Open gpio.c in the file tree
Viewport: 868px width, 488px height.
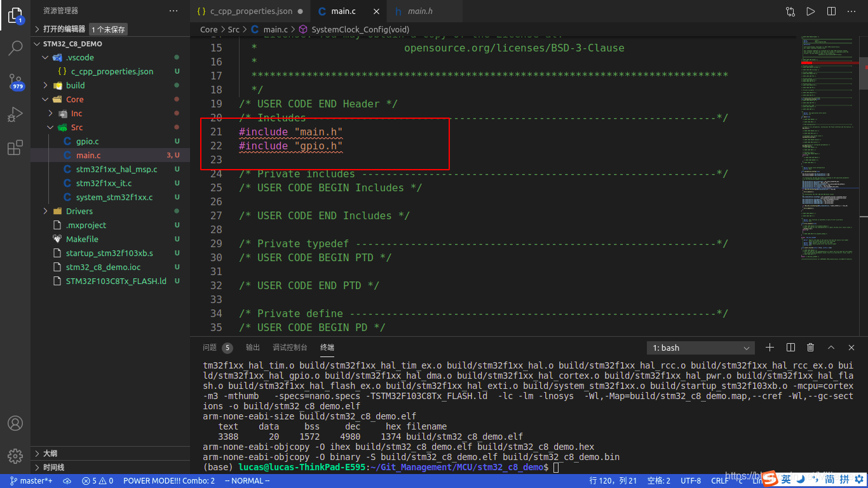(x=110, y=141)
